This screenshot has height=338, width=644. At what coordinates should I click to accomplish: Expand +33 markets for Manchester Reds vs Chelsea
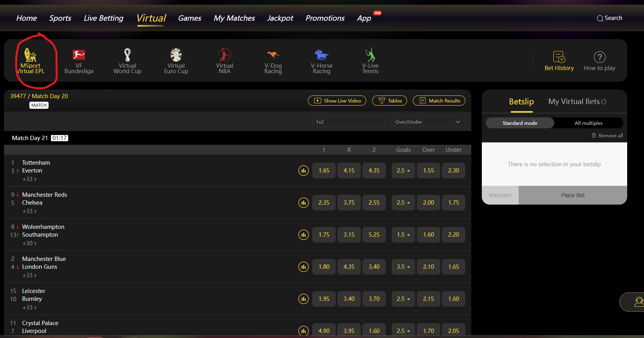pos(29,211)
